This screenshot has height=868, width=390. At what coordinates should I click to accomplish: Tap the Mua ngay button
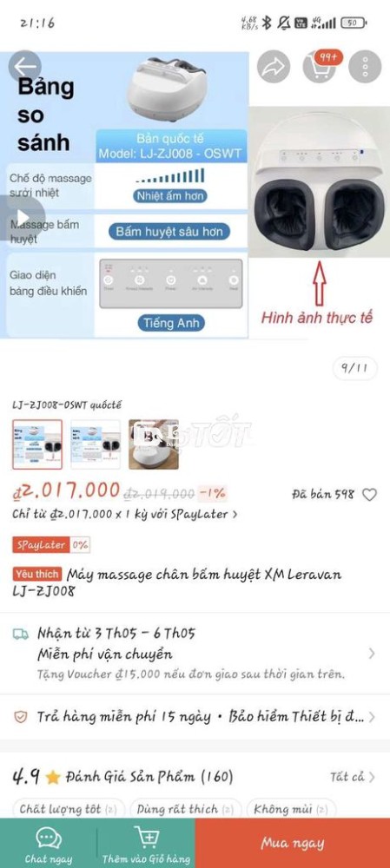pos(293,843)
